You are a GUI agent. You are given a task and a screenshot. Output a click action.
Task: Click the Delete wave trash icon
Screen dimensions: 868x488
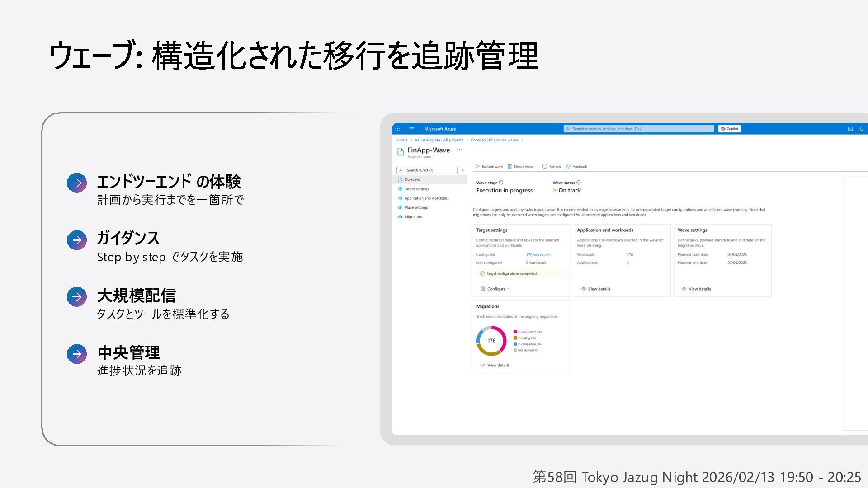pos(509,166)
